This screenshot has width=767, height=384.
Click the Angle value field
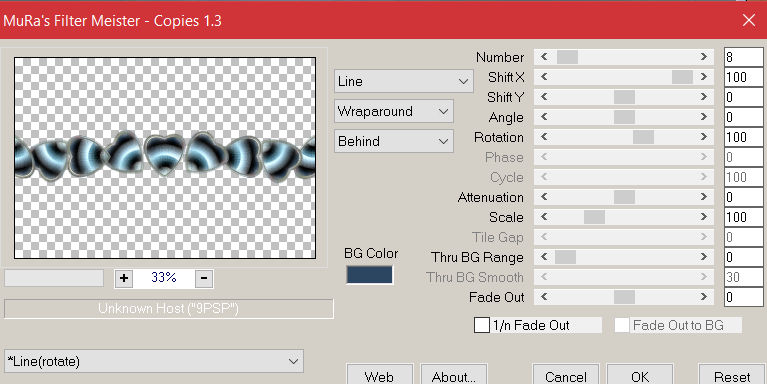tap(744, 117)
